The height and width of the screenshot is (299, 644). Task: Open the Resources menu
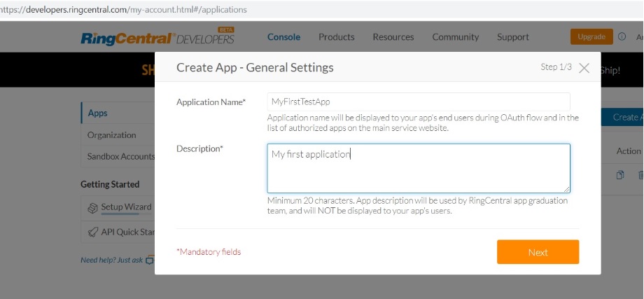click(393, 37)
